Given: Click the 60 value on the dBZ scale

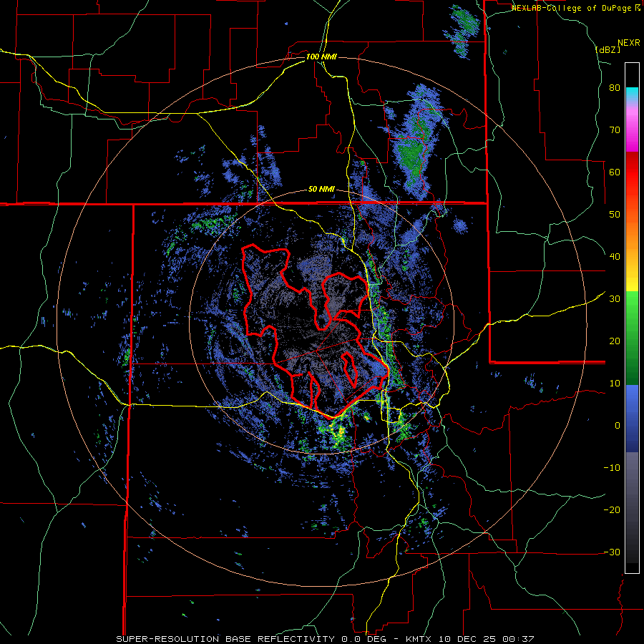Looking at the screenshot, I should (615, 172).
